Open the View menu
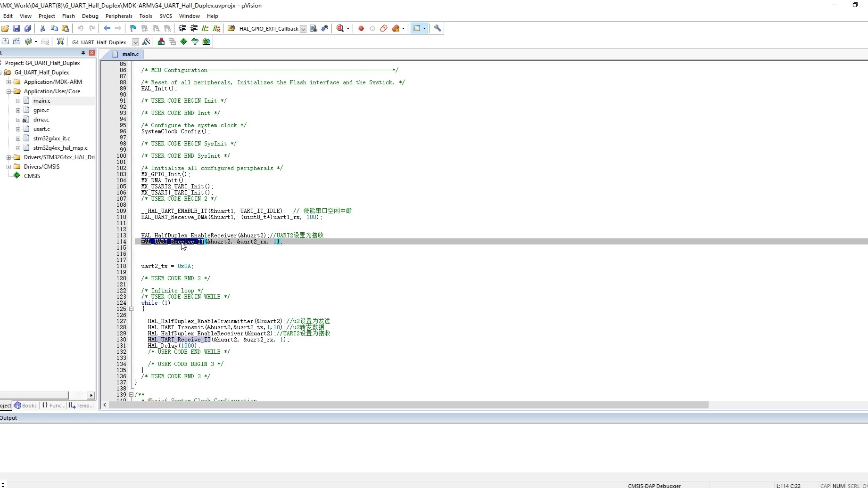 point(25,16)
